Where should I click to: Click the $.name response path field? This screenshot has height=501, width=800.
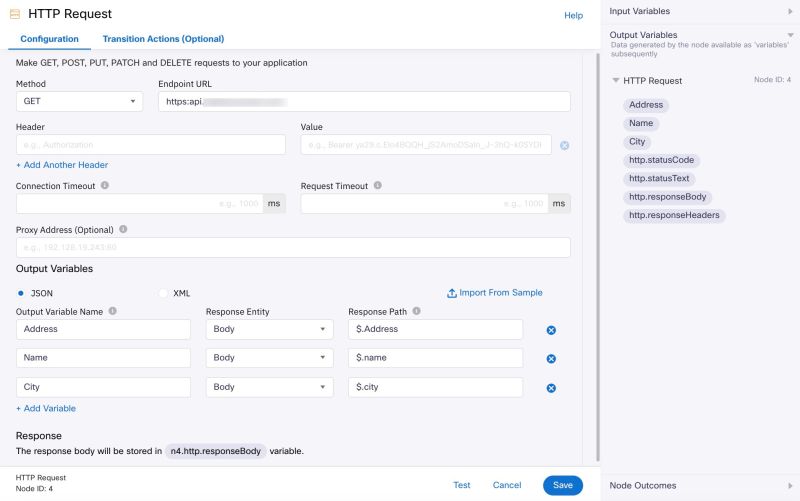tap(435, 358)
